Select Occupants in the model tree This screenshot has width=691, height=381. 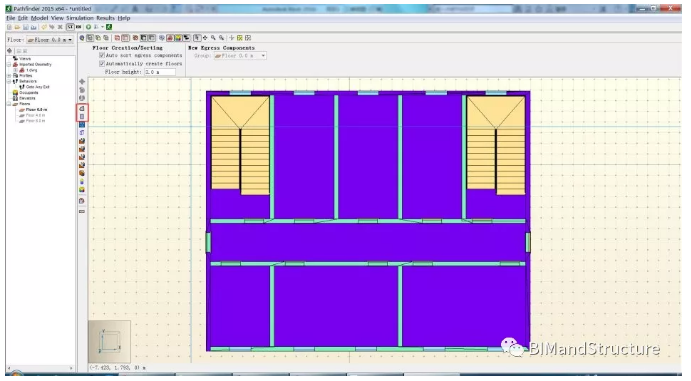[29, 92]
